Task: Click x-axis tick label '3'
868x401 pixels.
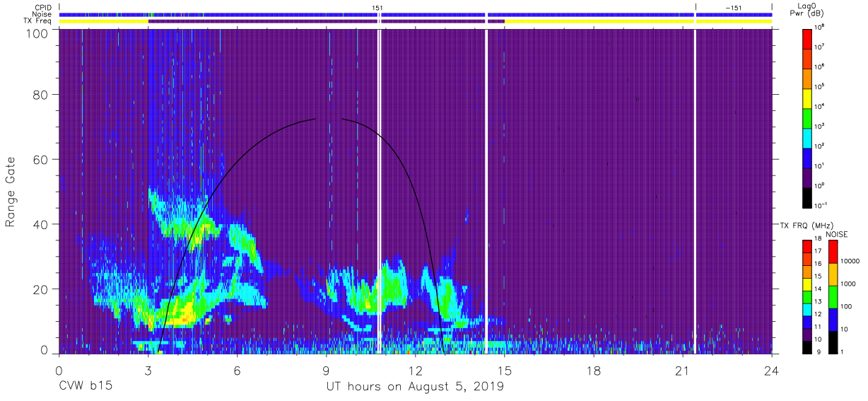Action: 148,371
